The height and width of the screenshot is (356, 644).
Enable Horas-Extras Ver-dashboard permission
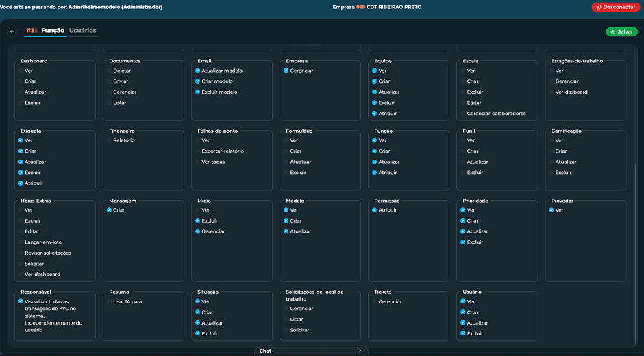coord(21,275)
